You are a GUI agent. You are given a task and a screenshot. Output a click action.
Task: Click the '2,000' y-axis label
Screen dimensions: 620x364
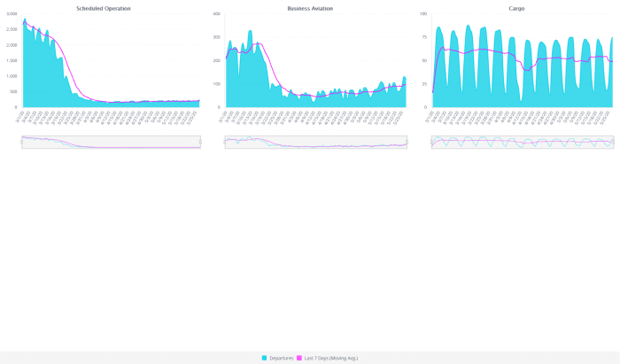coord(12,45)
